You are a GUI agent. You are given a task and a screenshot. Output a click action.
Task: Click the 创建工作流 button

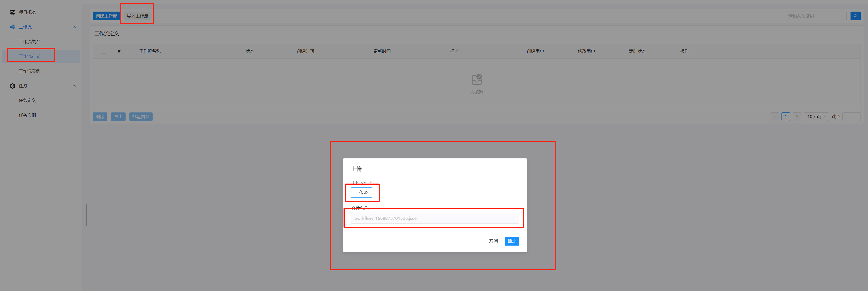[106, 16]
